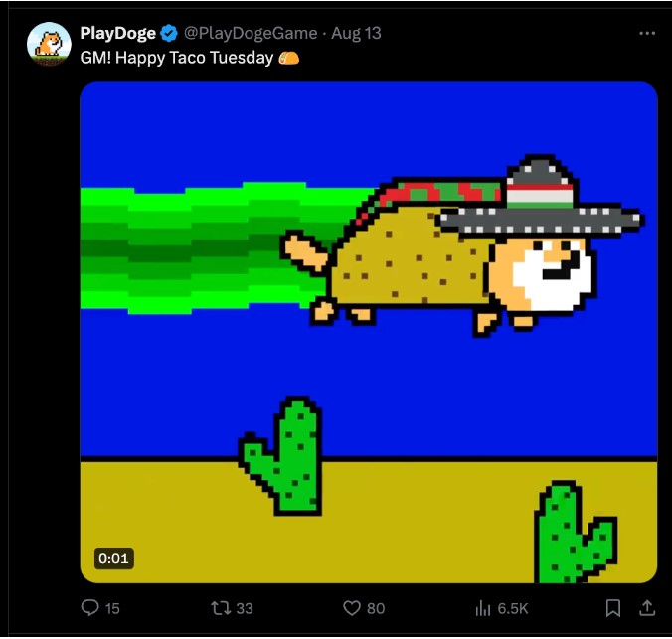
Task: Click the reply count 15
Action: tap(112, 608)
